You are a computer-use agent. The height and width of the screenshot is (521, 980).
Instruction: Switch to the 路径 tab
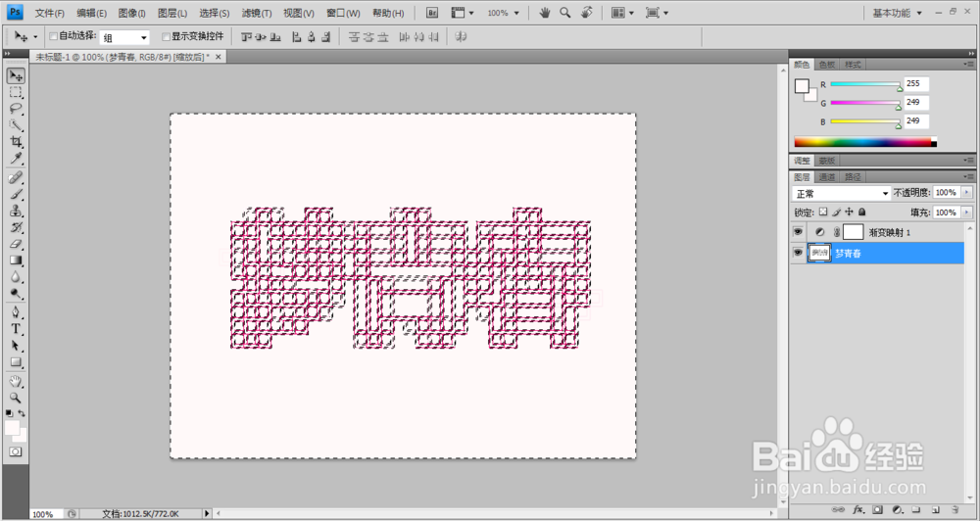click(853, 177)
